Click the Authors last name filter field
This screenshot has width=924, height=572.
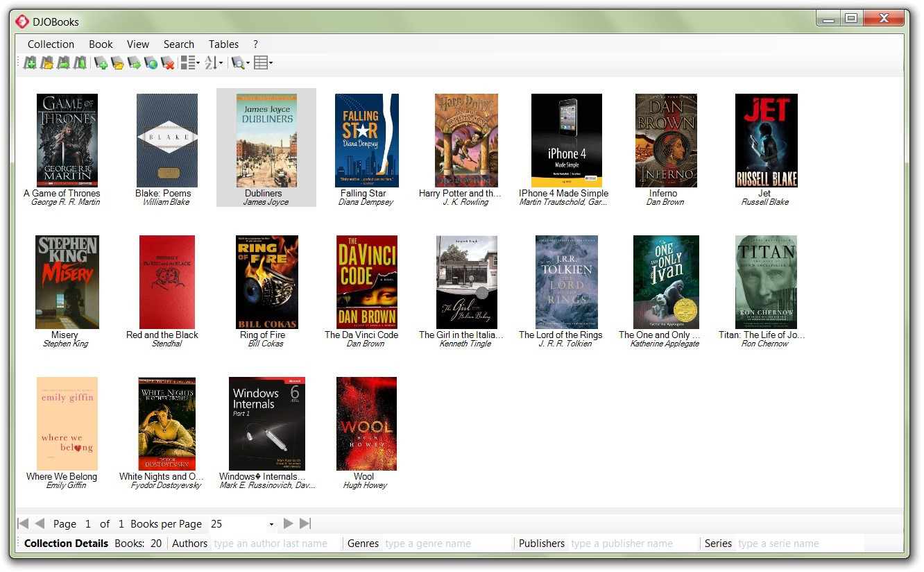click(x=274, y=544)
